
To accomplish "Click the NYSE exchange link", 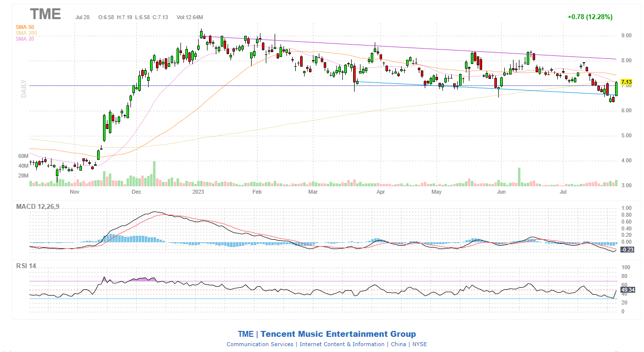I will click(x=419, y=344).
